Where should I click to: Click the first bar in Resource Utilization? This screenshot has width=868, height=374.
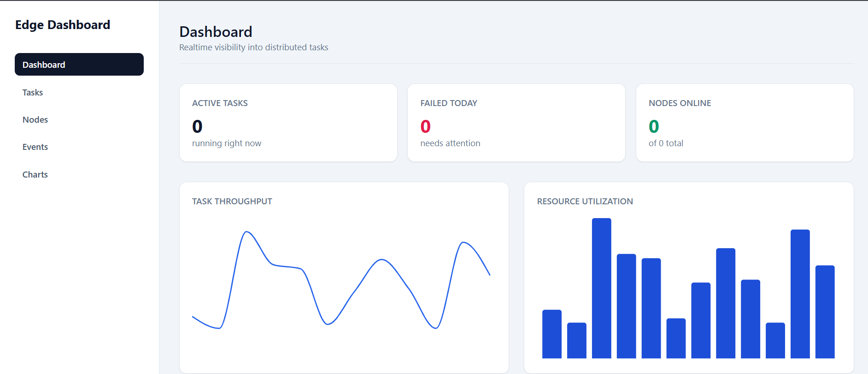pyautogui.click(x=552, y=334)
